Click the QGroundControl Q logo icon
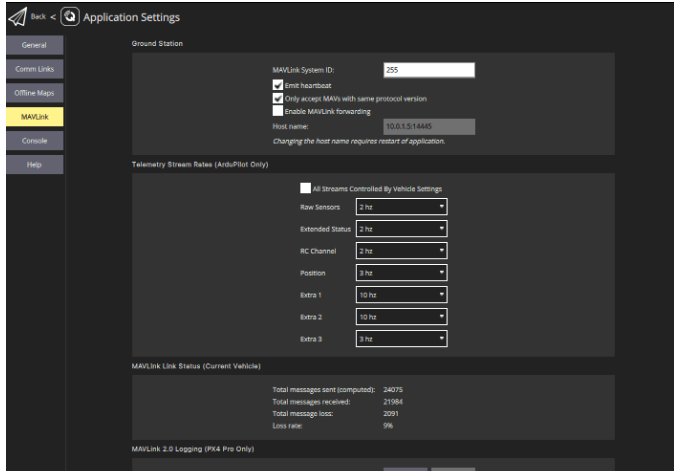The image size is (675, 471). (x=70, y=17)
